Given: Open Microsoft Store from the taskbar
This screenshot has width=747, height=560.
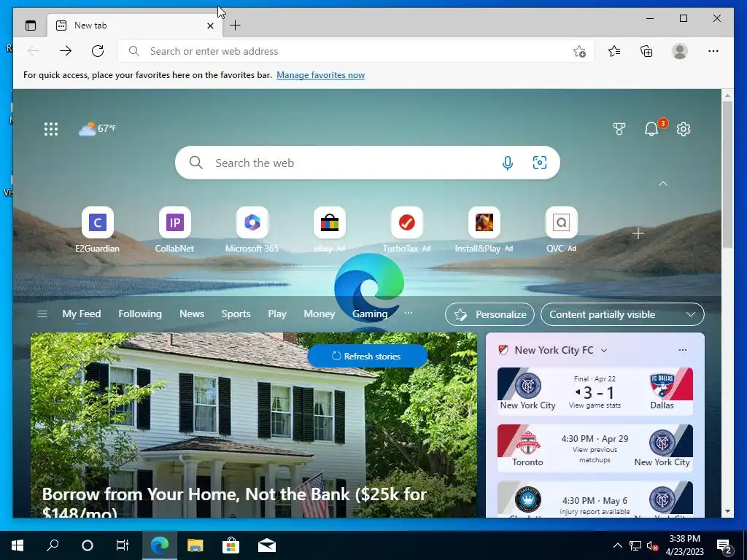Looking at the screenshot, I should click(231, 545).
